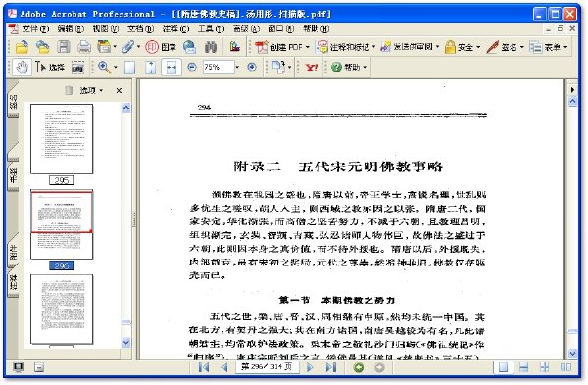Select the Hand tool
Viewport: 588px width, 385px height.
click(22, 67)
